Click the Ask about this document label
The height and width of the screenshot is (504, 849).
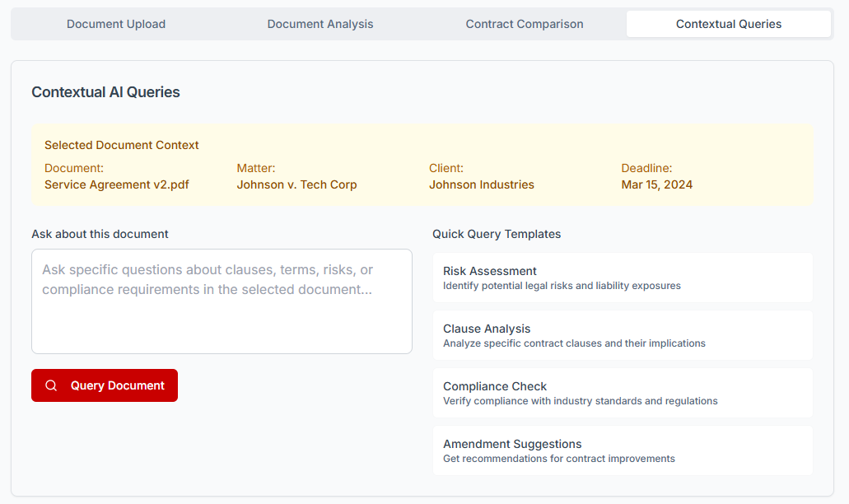click(x=100, y=234)
